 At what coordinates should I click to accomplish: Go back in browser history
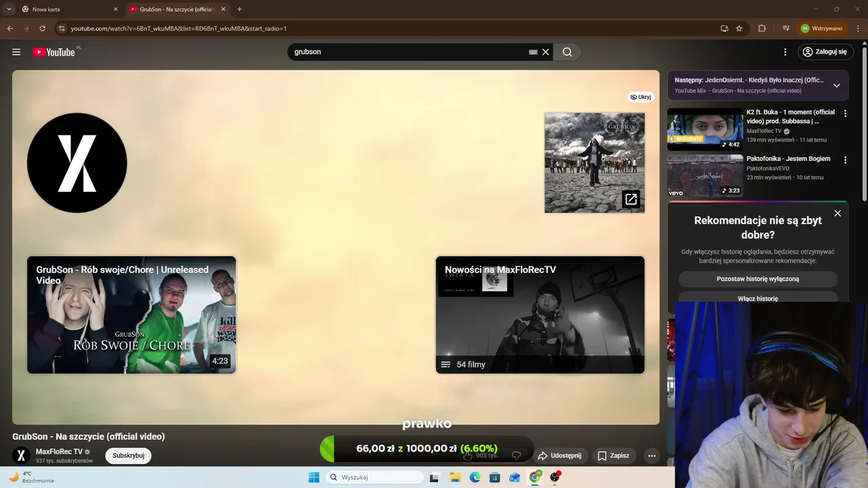click(9, 28)
